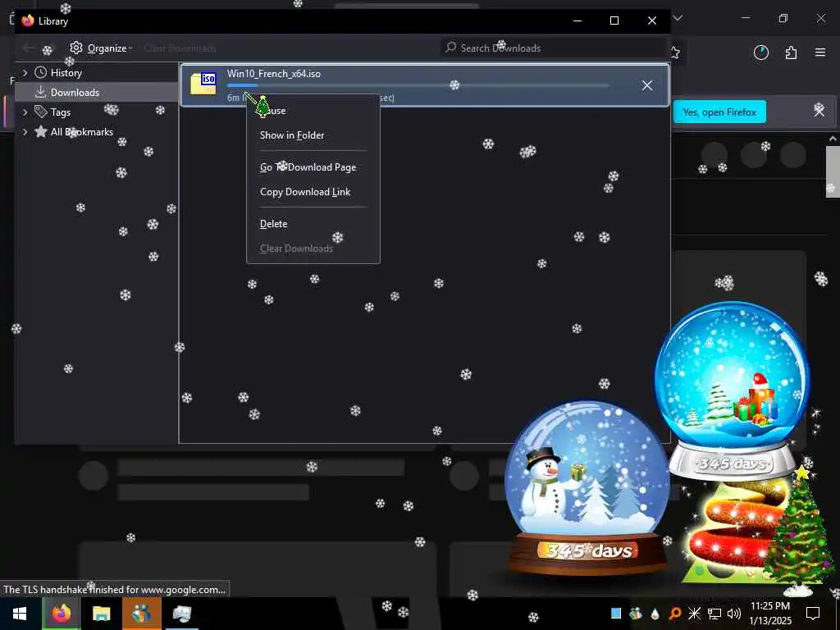Click the Library back arrow
The height and width of the screenshot is (630, 840).
click(x=29, y=48)
